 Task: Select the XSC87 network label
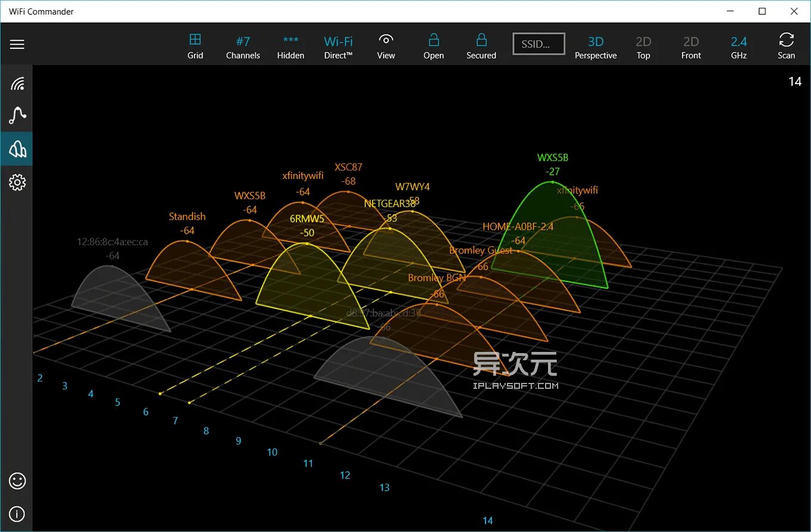click(x=348, y=167)
